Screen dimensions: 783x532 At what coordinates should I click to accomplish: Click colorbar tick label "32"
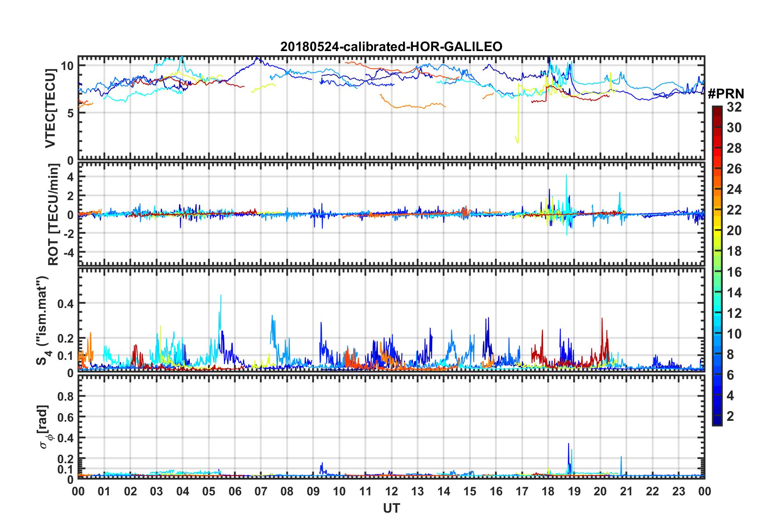[734, 107]
